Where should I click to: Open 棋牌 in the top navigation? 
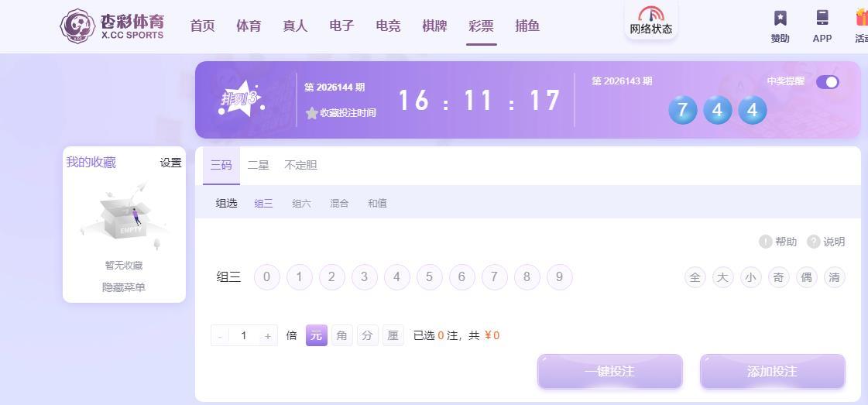tap(434, 26)
